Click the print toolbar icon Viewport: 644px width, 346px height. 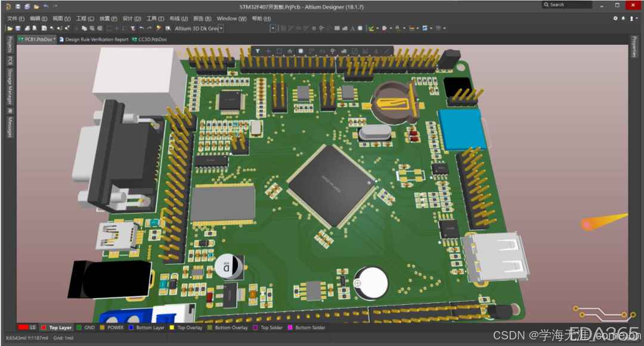tap(27, 29)
